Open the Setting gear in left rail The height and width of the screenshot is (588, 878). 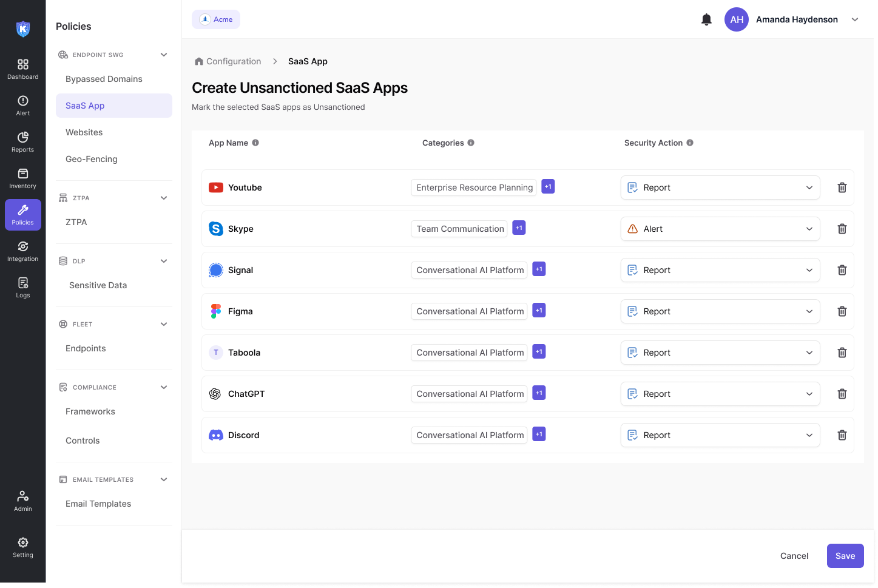(23, 547)
